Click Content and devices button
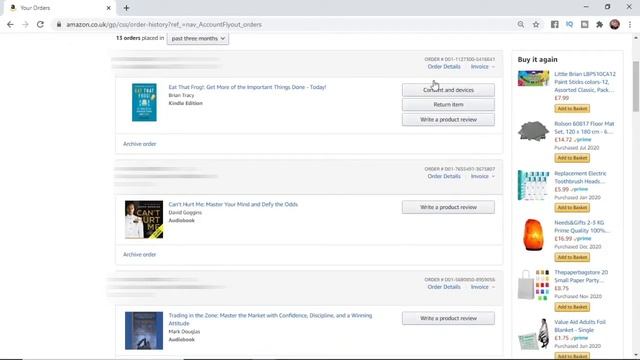640x360 pixels. 448,90
